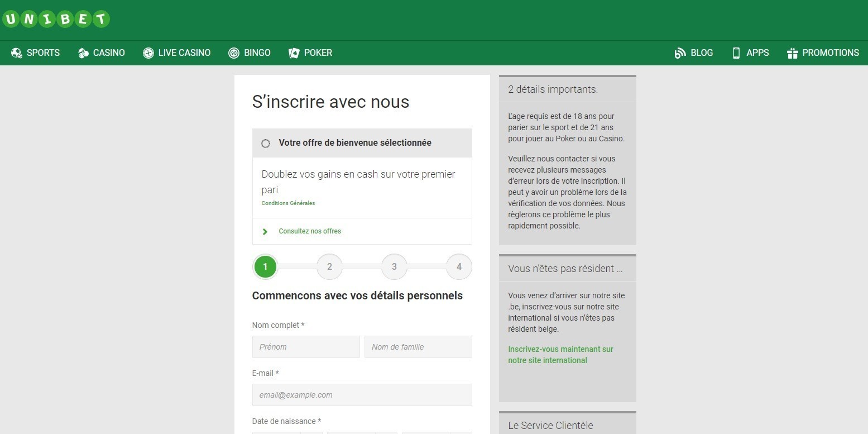Select step 4 in the progress indicator
This screenshot has width=868, height=434.
pyautogui.click(x=459, y=267)
